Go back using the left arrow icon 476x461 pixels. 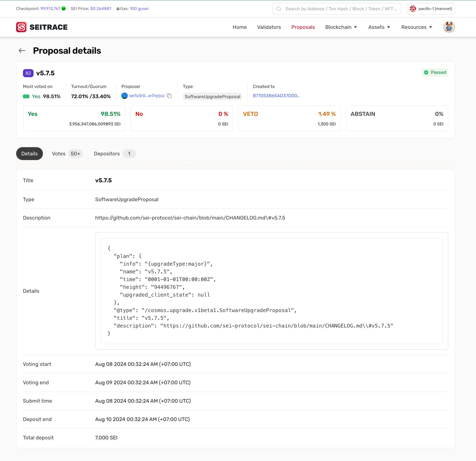tap(22, 50)
